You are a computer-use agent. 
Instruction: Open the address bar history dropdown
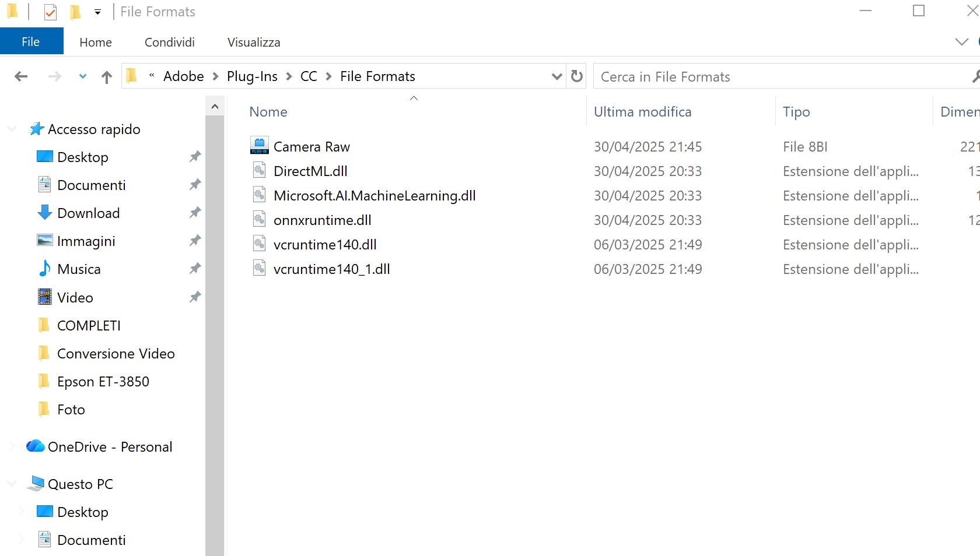click(556, 76)
